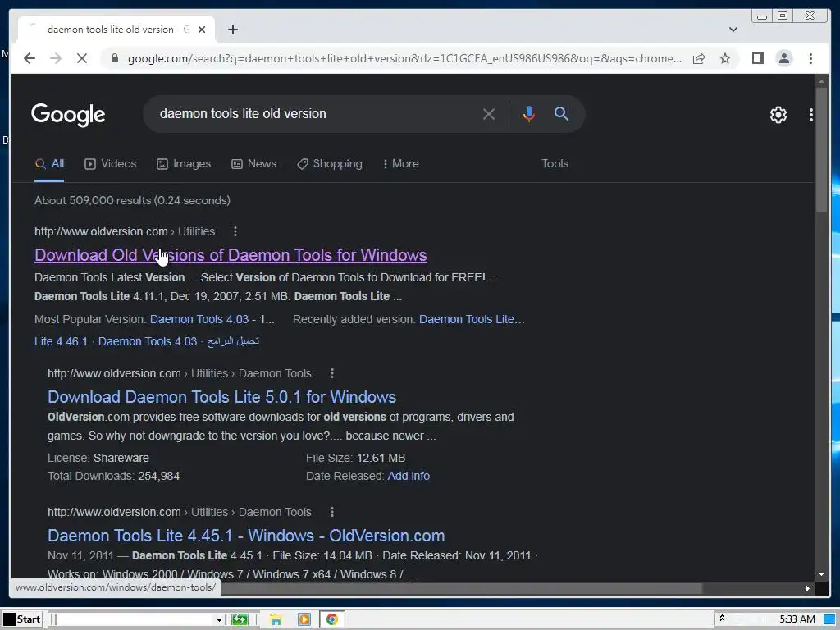840x630 pixels.
Task: Clear the search box with the X icon
Action: click(489, 114)
